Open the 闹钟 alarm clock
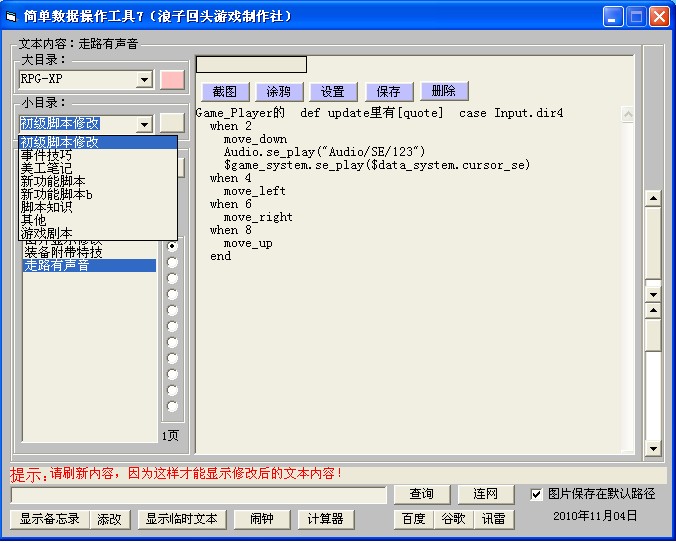The height and width of the screenshot is (543, 676). coord(262,519)
